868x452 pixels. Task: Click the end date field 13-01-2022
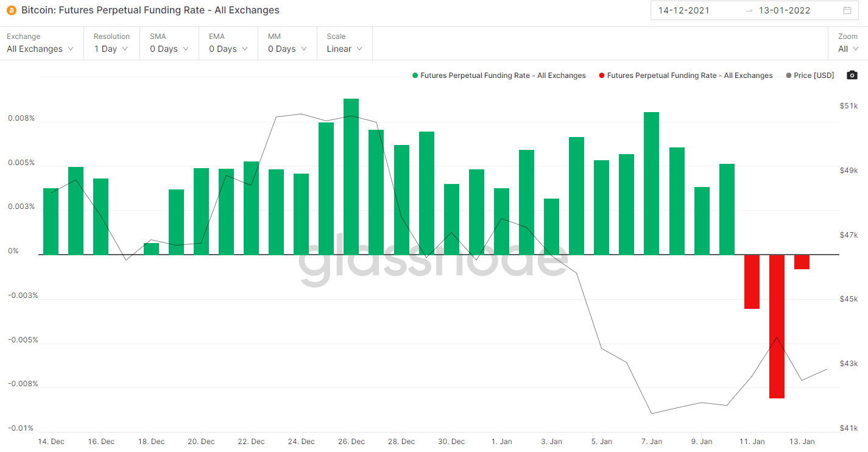click(x=785, y=10)
